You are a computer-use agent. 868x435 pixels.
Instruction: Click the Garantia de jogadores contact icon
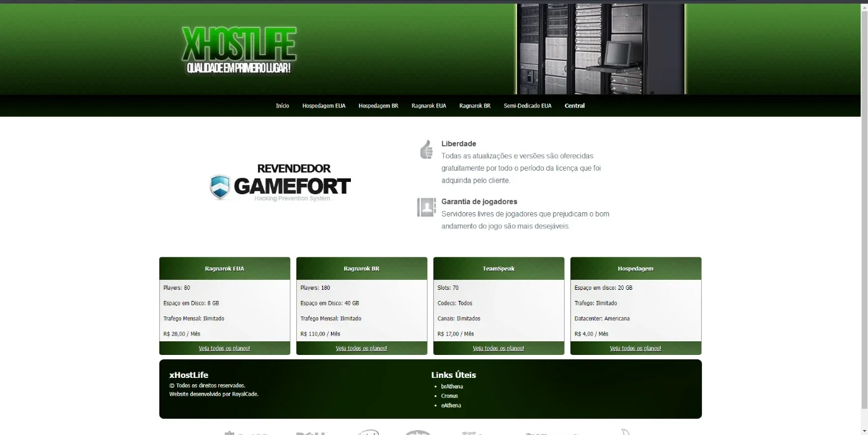pyautogui.click(x=426, y=207)
